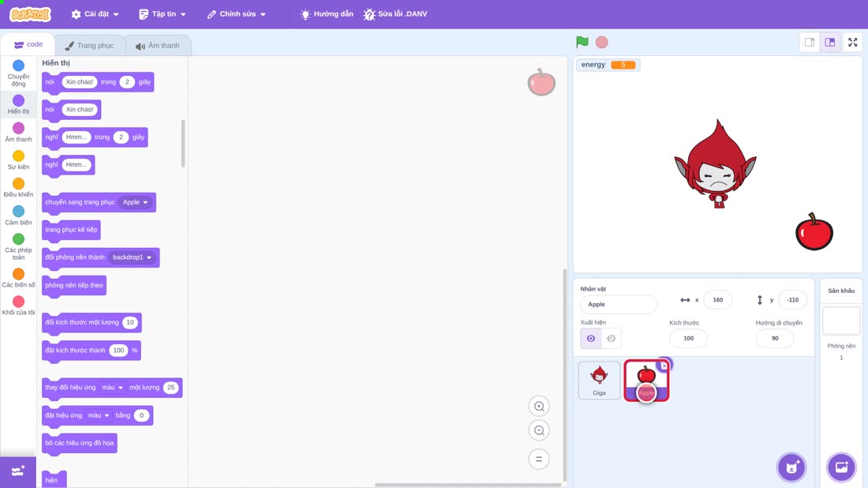Delete the Apple sprite

click(664, 366)
